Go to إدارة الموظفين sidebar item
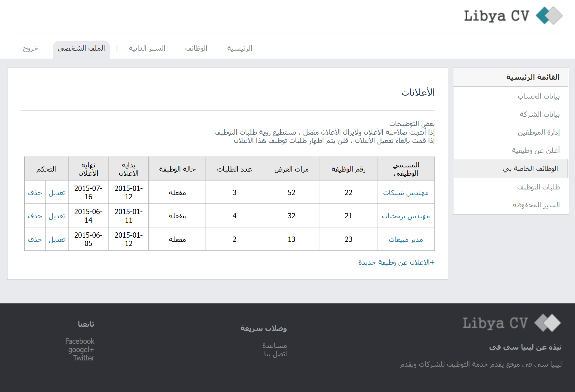Screen dimensions: 575x392 pos(538,132)
